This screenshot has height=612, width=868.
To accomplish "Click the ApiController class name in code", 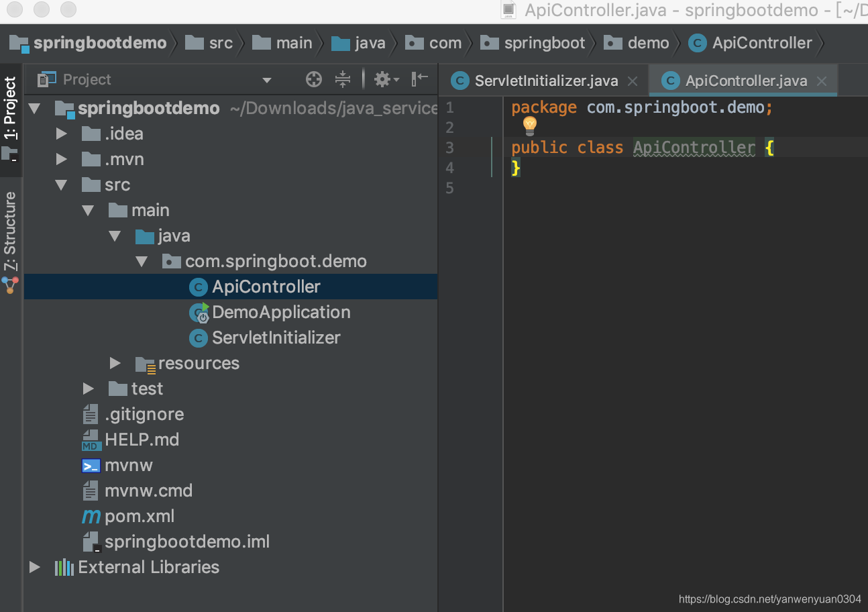I will (694, 148).
